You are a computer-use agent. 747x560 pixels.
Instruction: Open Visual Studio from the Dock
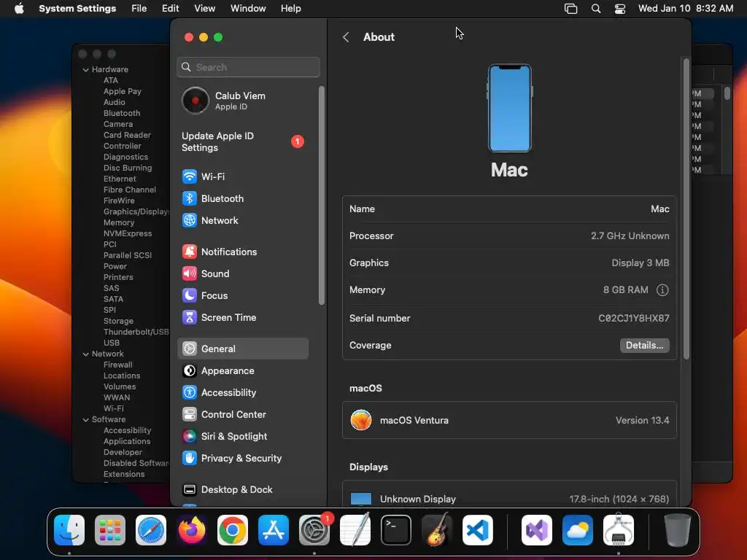[x=537, y=530]
